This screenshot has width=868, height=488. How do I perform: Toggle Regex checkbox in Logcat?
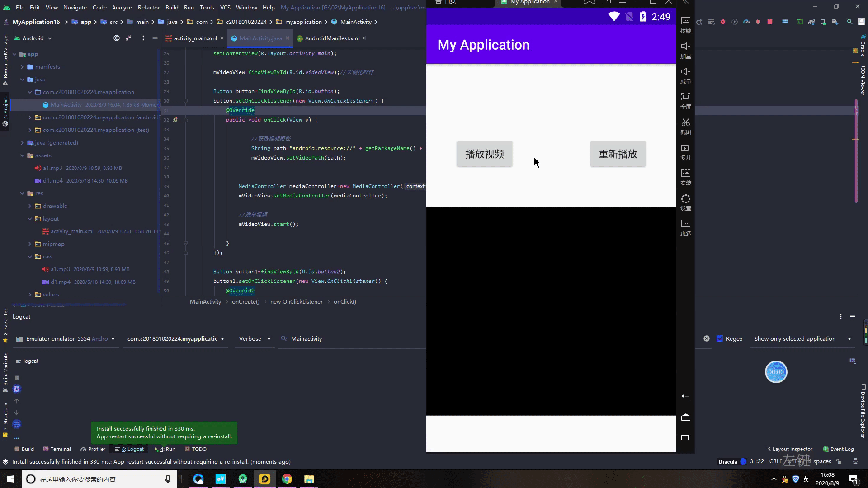coord(720,338)
